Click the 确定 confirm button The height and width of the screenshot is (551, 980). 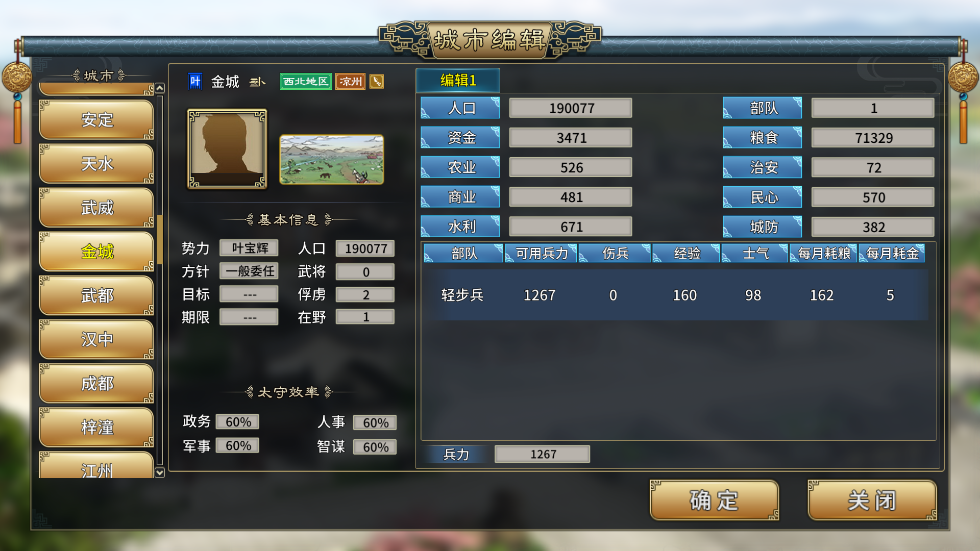click(x=714, y=500)
